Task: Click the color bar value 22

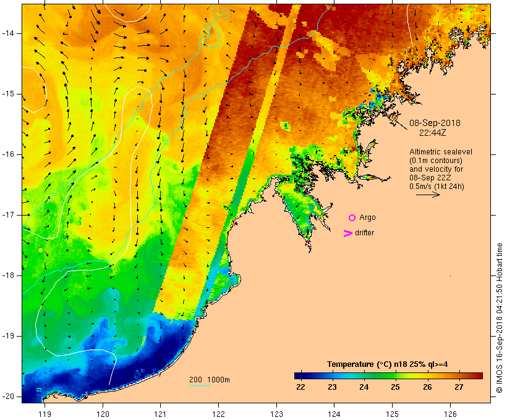Action: 300,387
